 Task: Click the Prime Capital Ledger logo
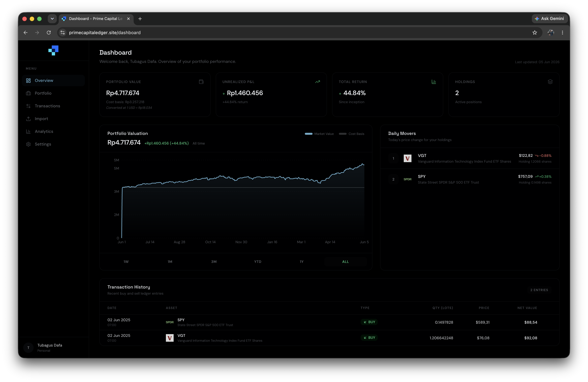[x=53, y=50]
